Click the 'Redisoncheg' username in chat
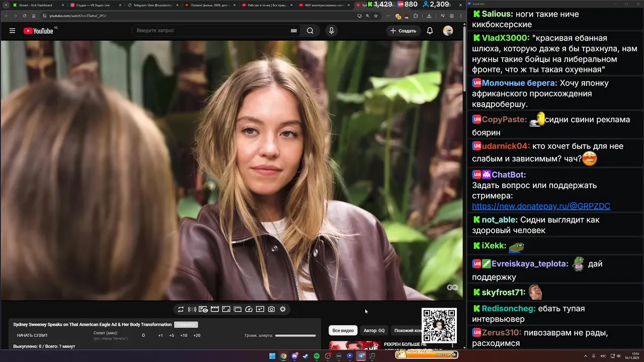The height and width of the screenshot is (362, 644). pyautogui.click(x=508, y=309)
